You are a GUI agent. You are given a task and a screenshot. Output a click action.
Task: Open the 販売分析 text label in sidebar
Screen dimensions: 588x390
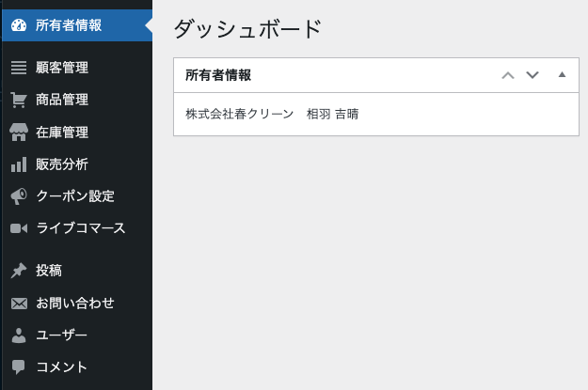click(62, 164)
